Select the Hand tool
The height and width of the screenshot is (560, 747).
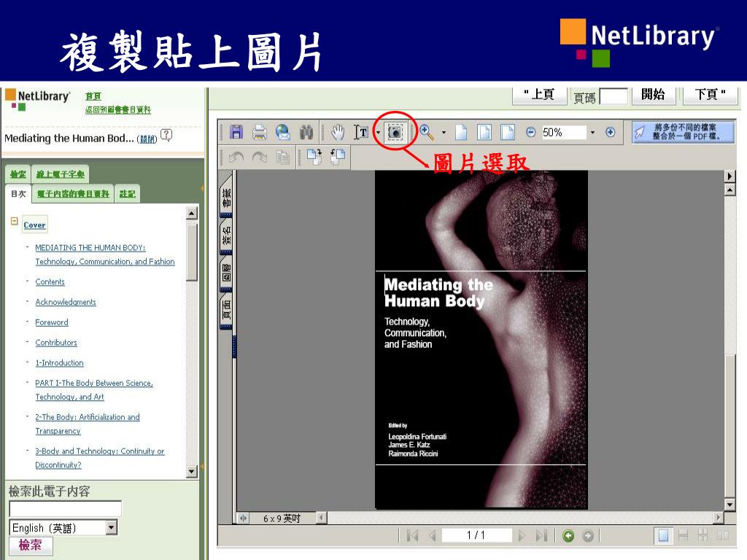tap(338, 132)
